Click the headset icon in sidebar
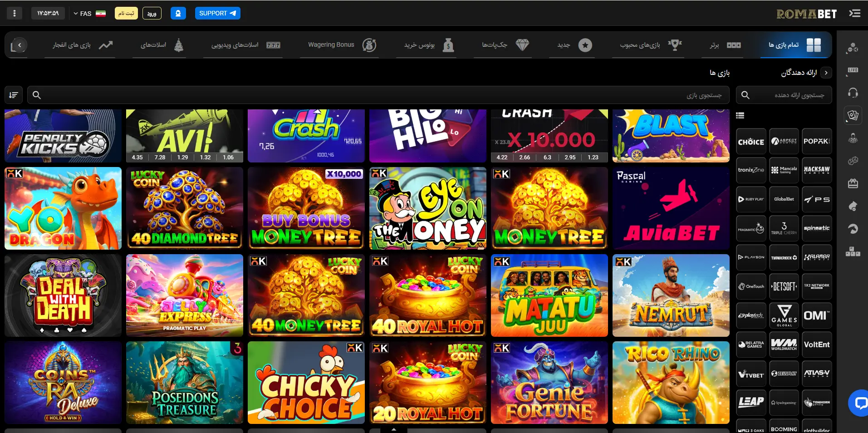Viewport: 868px width, 433px height. click(x=853, y=93)
